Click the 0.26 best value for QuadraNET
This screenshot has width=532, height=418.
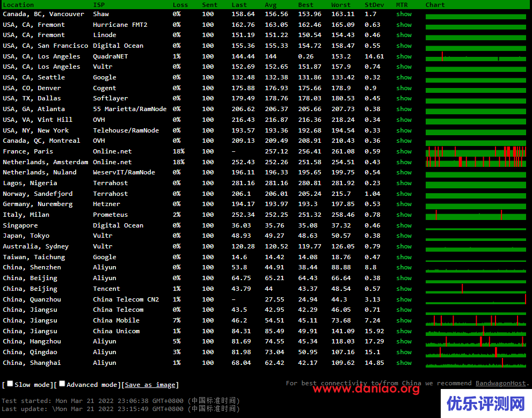pyautogui.click(x=305, y=57)
